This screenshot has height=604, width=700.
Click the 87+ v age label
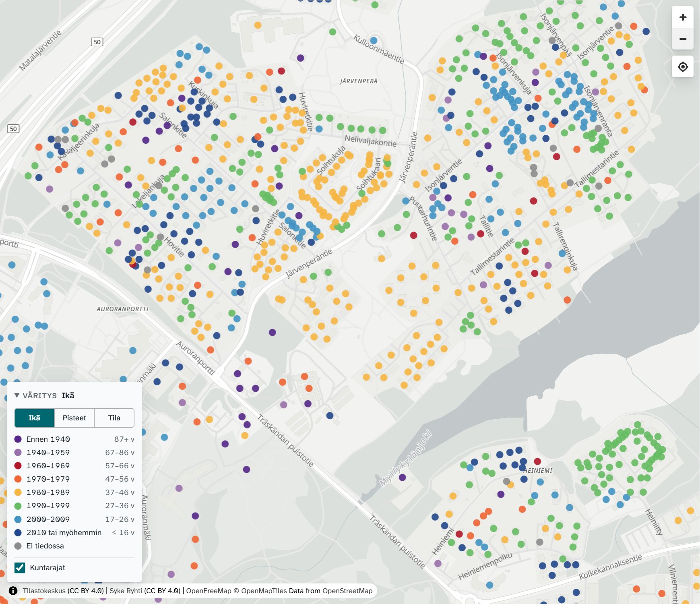coord(124,439)
